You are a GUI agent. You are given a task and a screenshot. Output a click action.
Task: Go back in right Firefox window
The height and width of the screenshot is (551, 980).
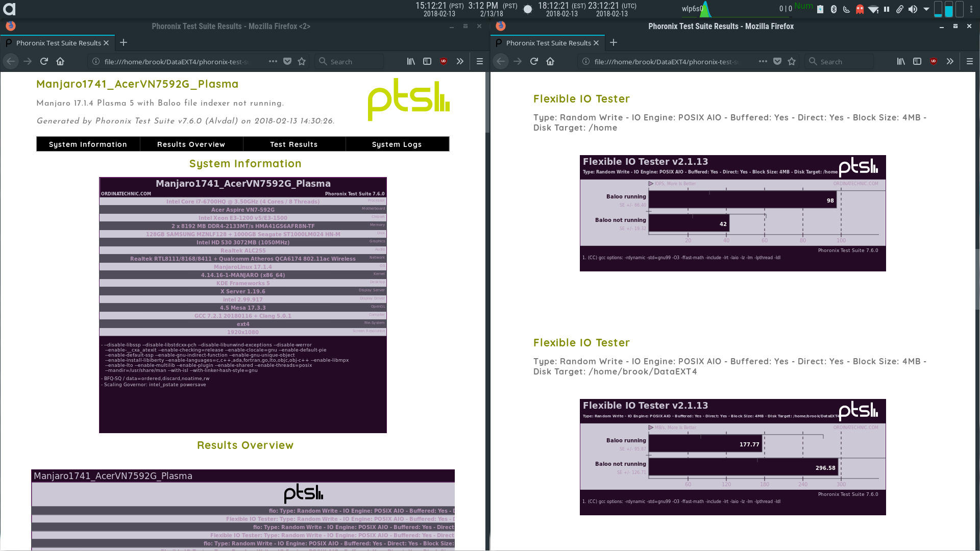click(501, 61)
